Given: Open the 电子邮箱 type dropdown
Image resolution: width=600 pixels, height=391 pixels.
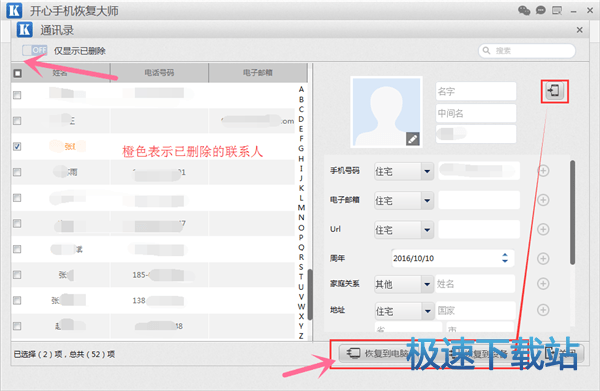Looking at the screenshot, I should tap(404, 200).
